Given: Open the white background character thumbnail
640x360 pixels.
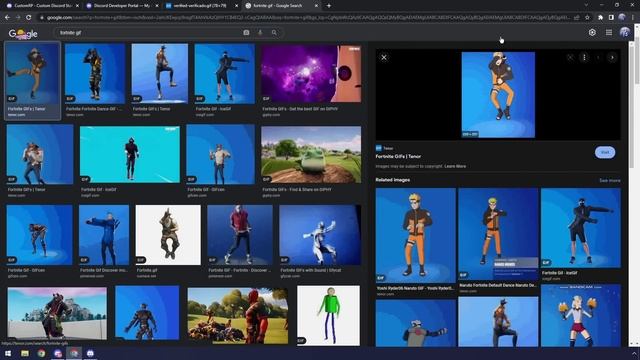Looking at the screenshot, I should click(168, 235).
